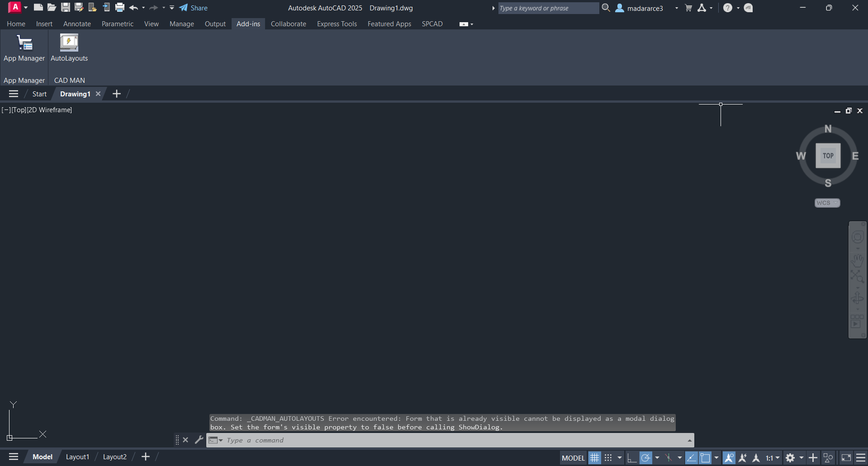This screenshot has width=868, height=466.
Task: Switch to the SPCAD ribbon tab
Action: click(432, 24)
